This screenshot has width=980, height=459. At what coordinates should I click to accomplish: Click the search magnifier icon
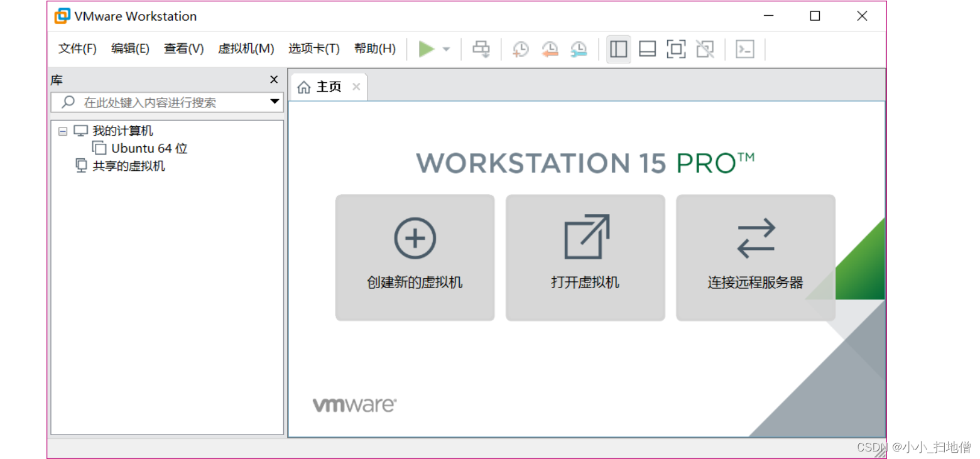tap(68, 102)
